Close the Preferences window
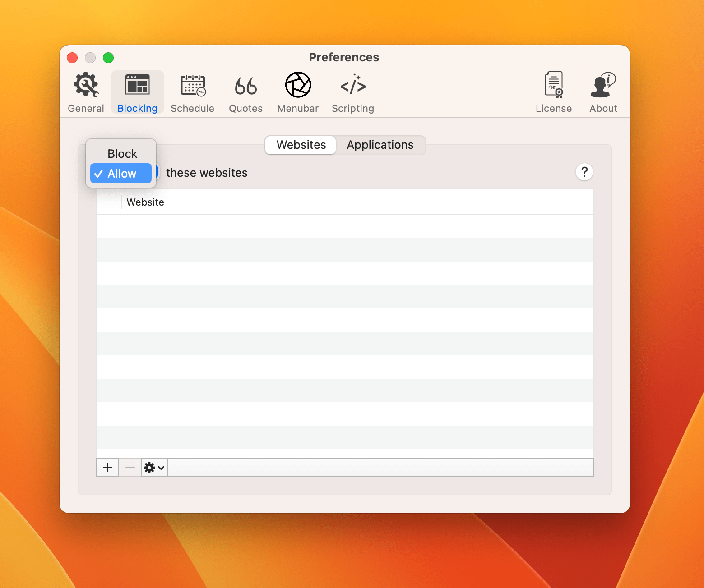The width and height of the screenshot is (704, 588). (72, 58)
